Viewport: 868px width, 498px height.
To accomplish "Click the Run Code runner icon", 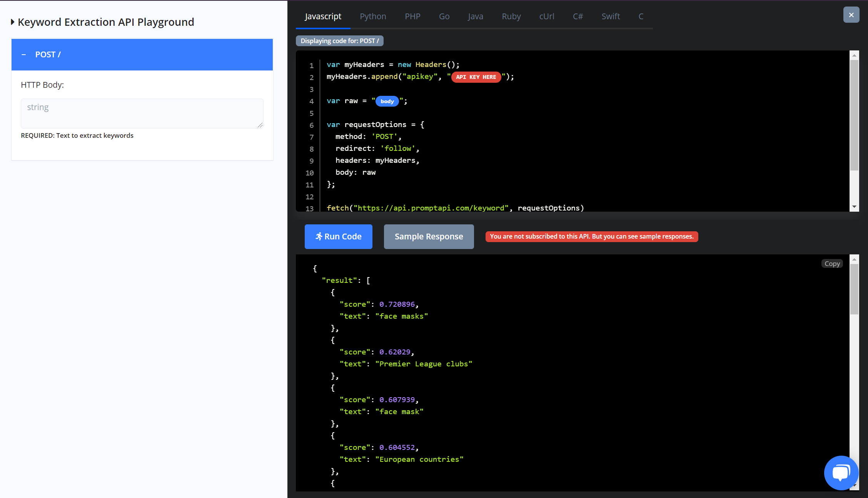I will [319, 236].
